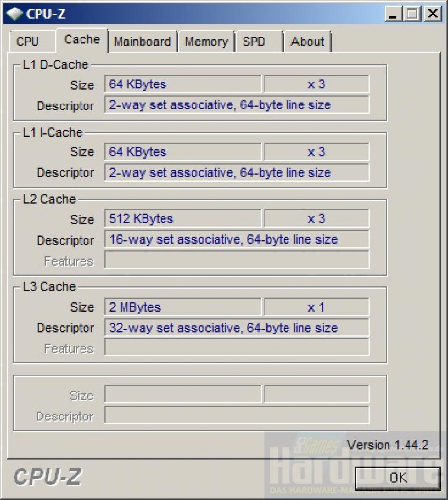Screen dimensions: 448x500
Task: Click the OK button
Action: click(398, 478)
